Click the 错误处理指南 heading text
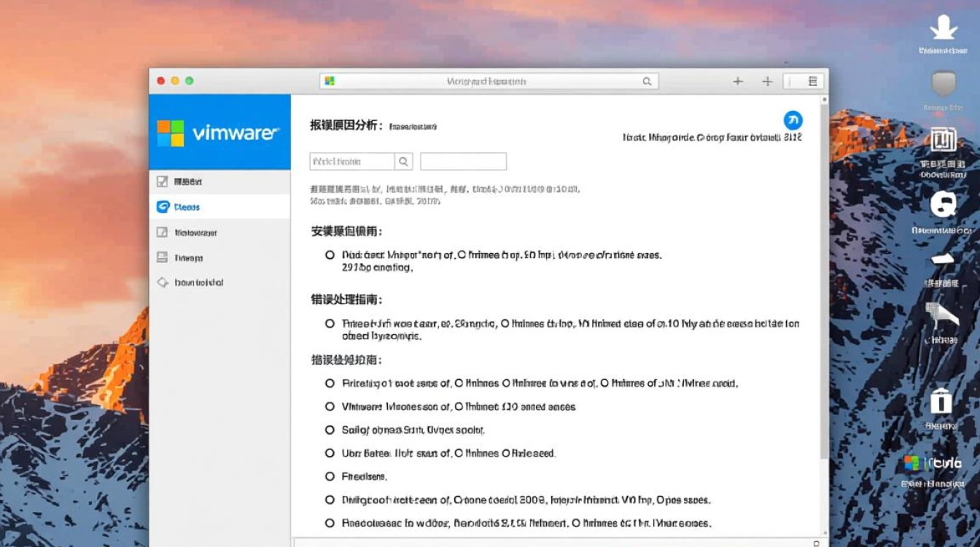 click(x=347, y=299)
